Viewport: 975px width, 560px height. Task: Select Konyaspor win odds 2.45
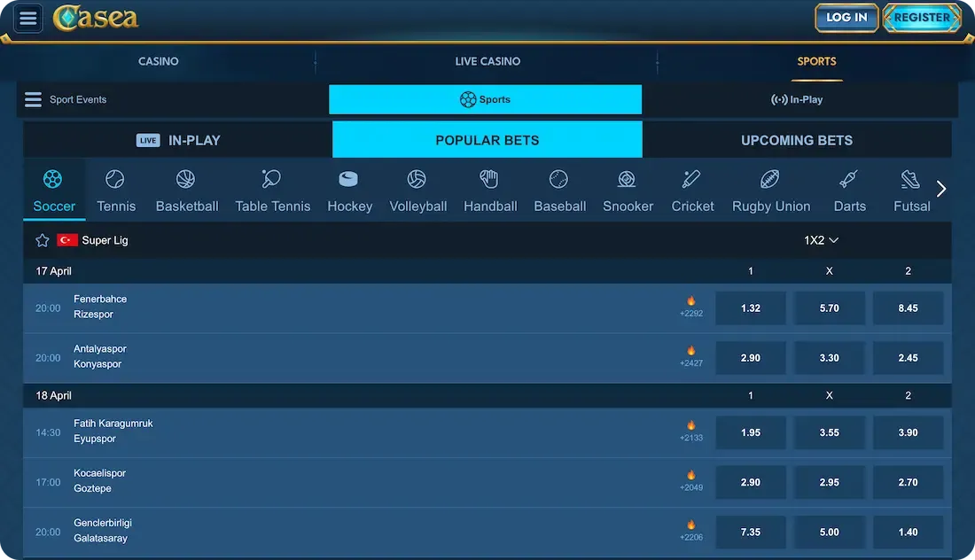[x=908, y=358]
